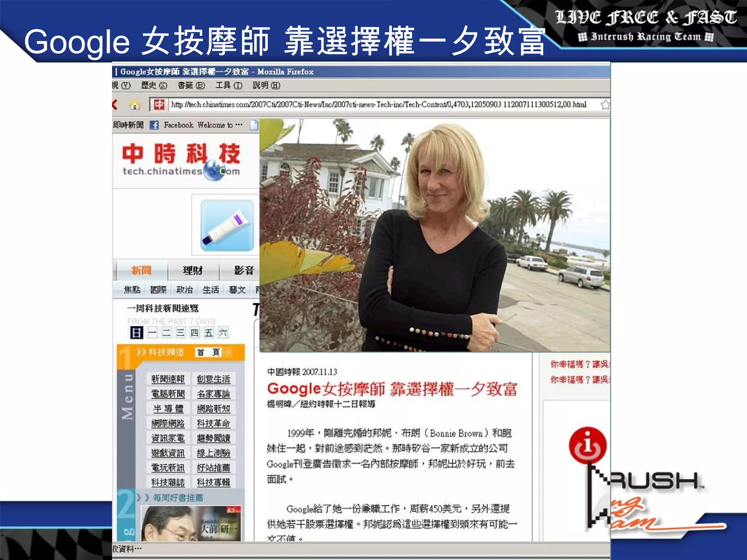This screenshot has height=560, width=747.
Task: Open the 生活 news section
Action: click(211, 290)
